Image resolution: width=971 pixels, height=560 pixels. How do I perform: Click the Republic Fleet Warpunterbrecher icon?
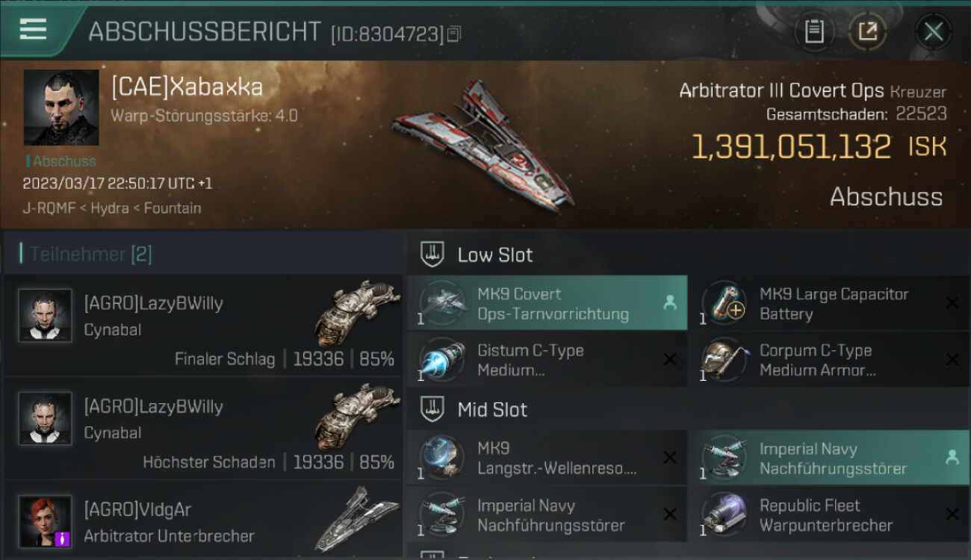click(x=723, y=515)
